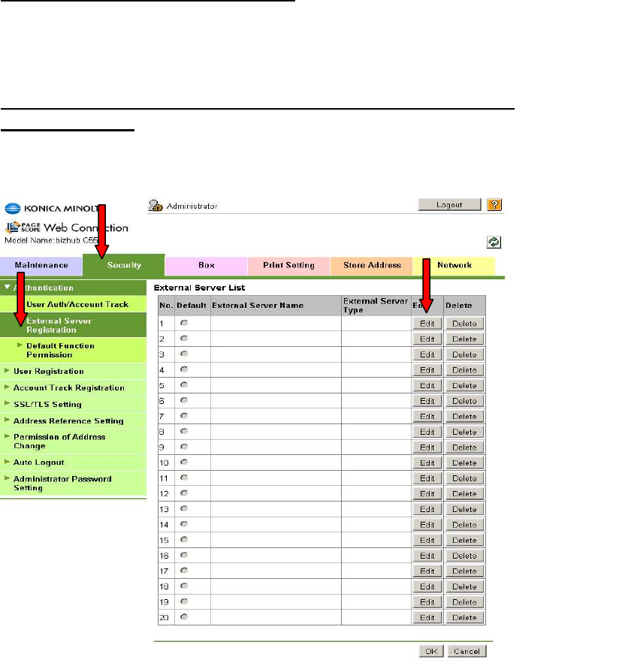Click the Administrator user icon
Screen dimensions: 622x672
tap(155, 206)
